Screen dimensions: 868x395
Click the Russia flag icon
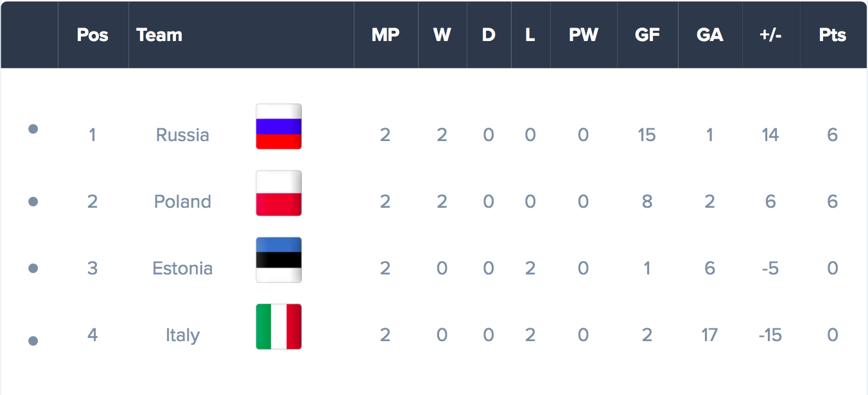click(279, 126)
